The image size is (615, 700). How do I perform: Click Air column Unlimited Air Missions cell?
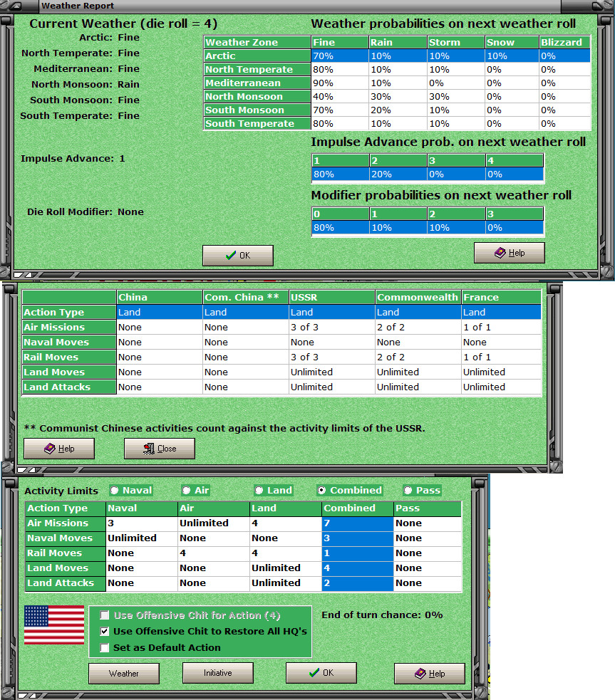[214, 523]
